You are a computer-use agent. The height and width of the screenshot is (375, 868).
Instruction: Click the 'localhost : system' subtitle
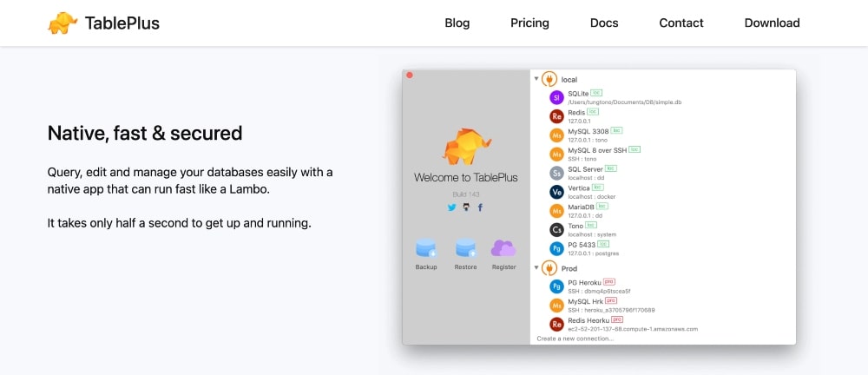point(592,235)
